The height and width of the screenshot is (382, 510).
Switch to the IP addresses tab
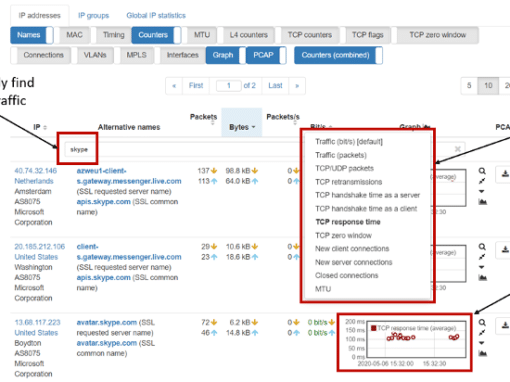coord(40,16)
